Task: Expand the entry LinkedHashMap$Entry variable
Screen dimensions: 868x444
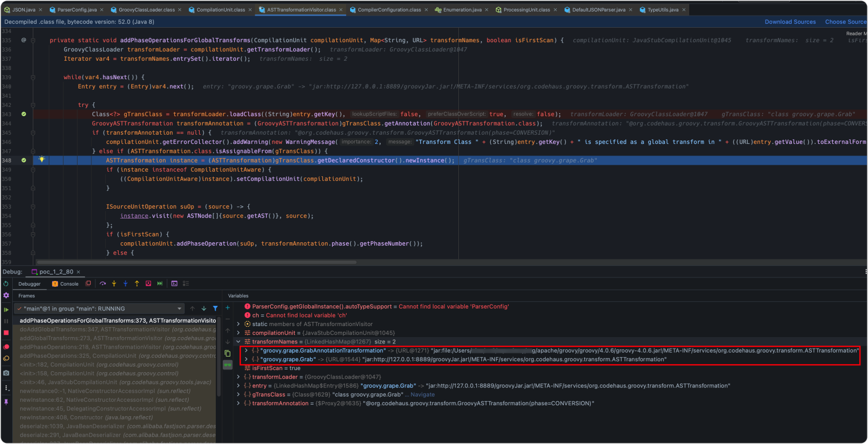Action: [238, 386]
